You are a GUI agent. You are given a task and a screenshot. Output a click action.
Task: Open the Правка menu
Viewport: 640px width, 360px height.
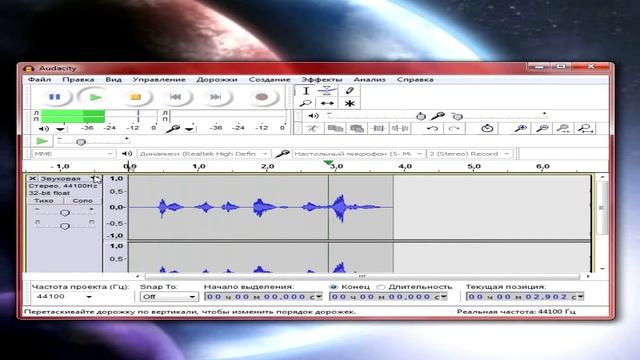78,80
